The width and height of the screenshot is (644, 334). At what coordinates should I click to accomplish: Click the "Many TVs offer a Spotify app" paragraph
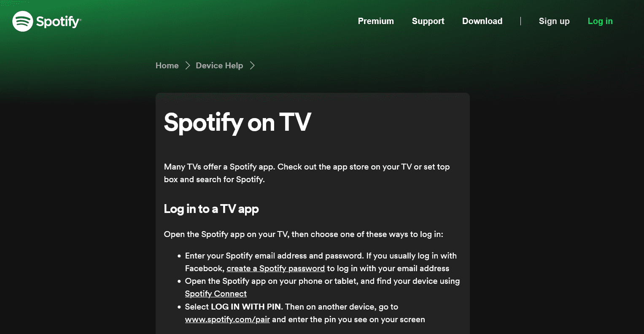(307, 173)
